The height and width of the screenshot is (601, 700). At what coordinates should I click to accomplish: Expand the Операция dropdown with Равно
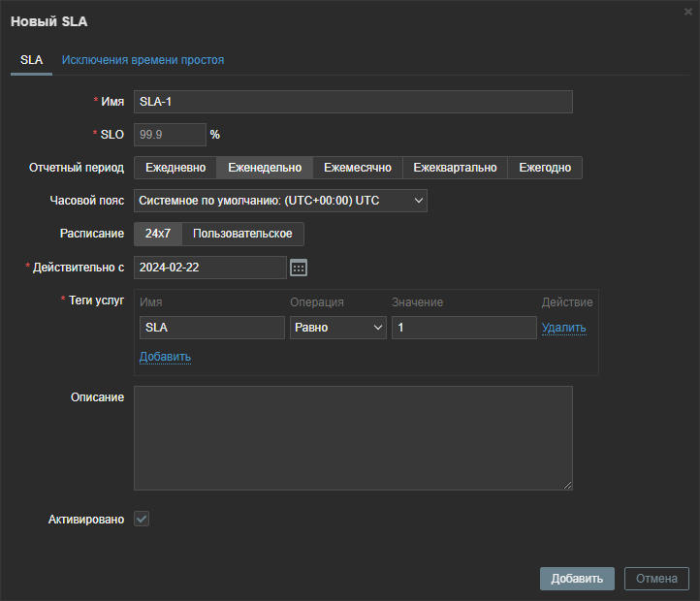(x=338, y=328)
